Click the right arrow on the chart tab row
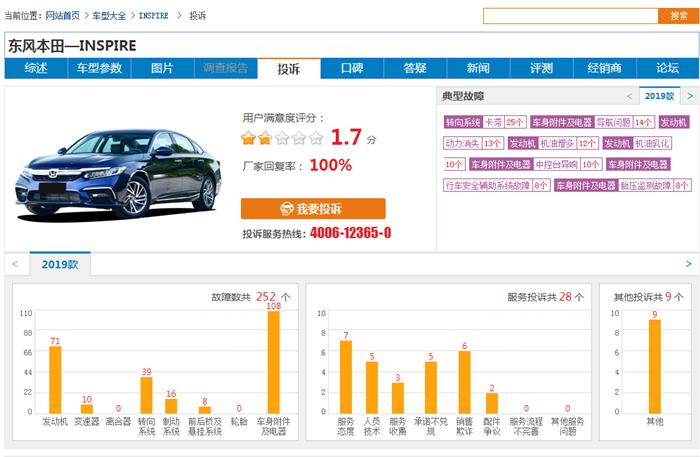700x457 pixels. tap(689, 264)
